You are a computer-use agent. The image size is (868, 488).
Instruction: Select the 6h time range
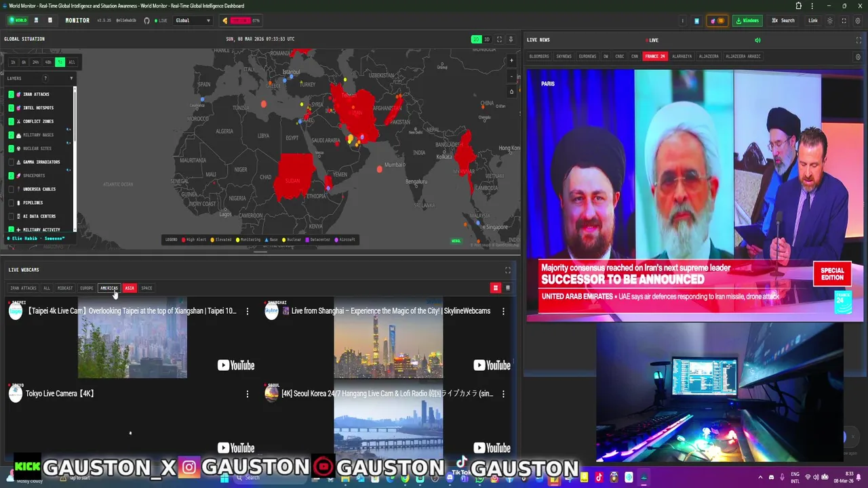coord(24,62)
